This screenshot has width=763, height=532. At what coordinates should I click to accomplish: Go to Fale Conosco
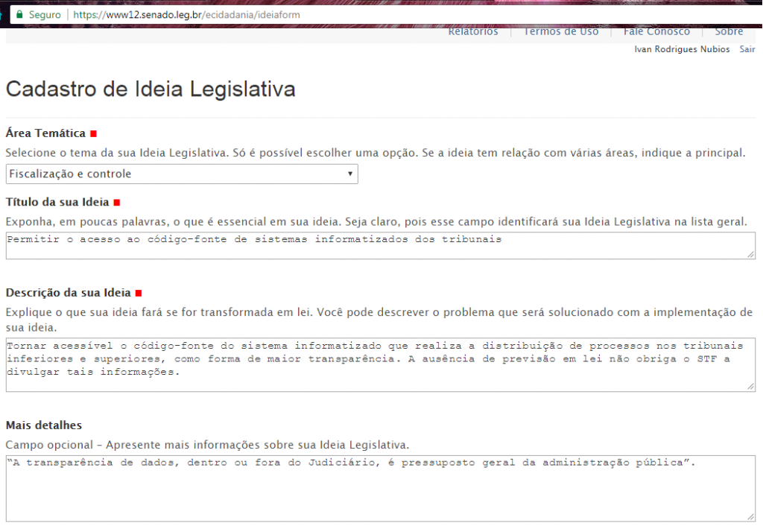[656, 31]
